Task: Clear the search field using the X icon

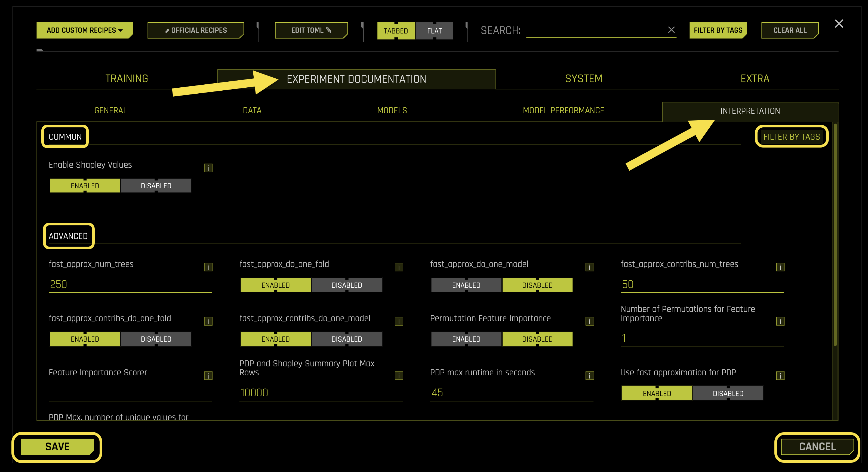Action: pyautogui.click(x=671, y=30)
